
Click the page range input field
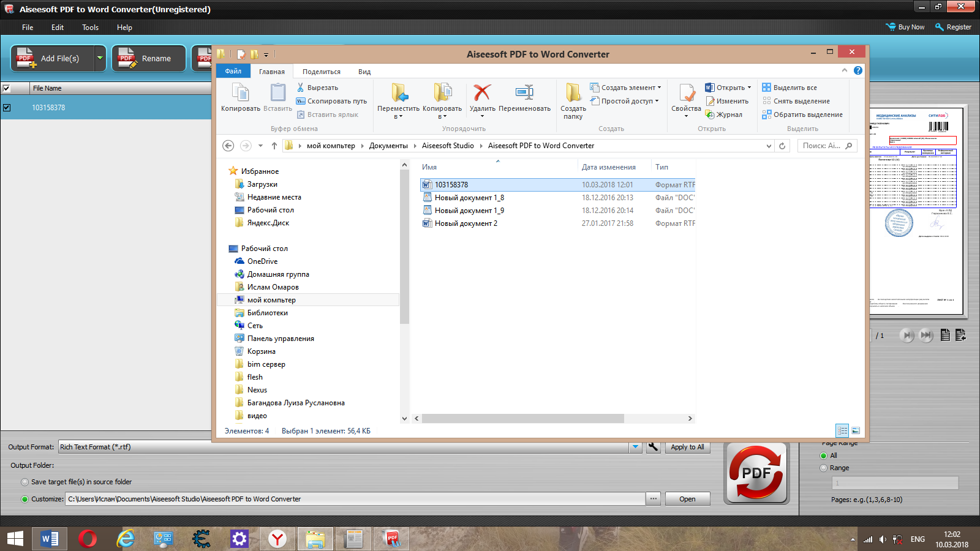pyautogui.click(x=895, y=483)
